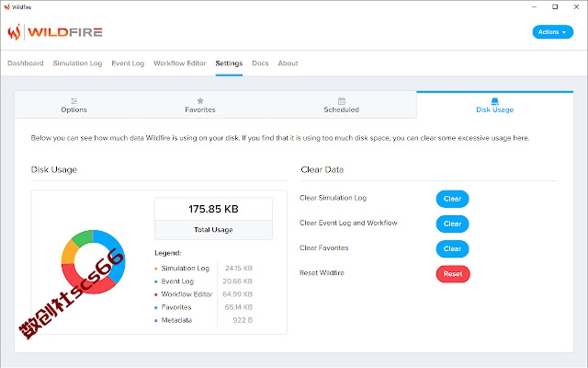The width and height of the screenshot is (588, 368).
Task: Click the Clear Data heading
Action: pos(322,169)
